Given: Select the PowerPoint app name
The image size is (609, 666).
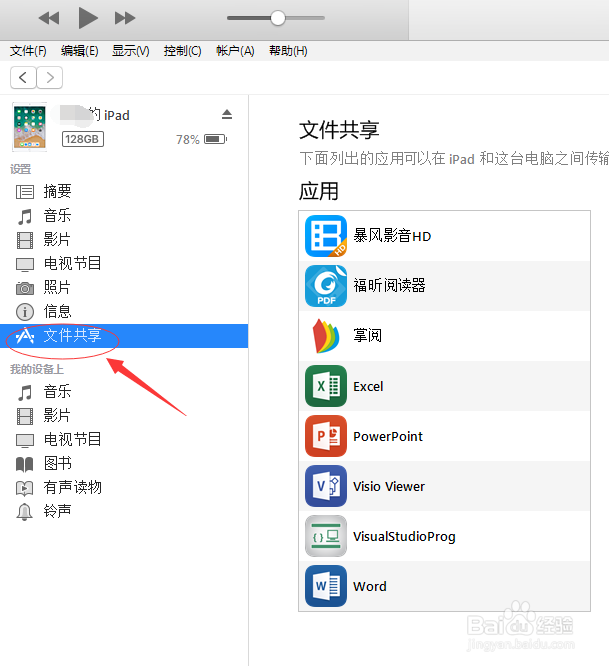Looking at the screenshot, I should pyautogui.click(x=388, y=436).
